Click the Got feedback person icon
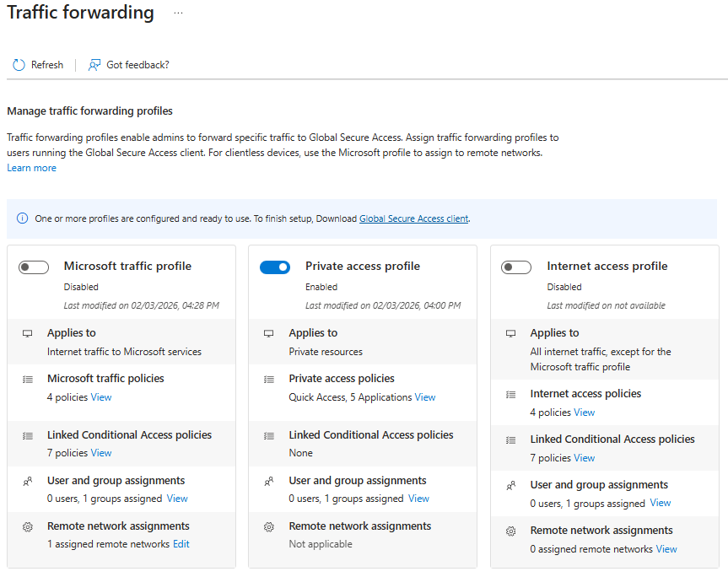This screenshot has width=728, height=577. [94, 65]
